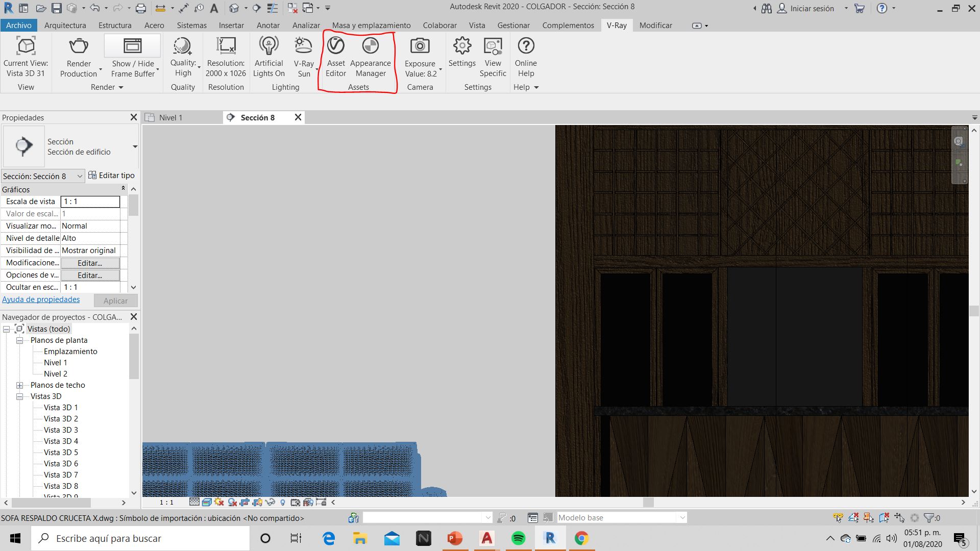Toggle the sun path off icon

point(219,503)
